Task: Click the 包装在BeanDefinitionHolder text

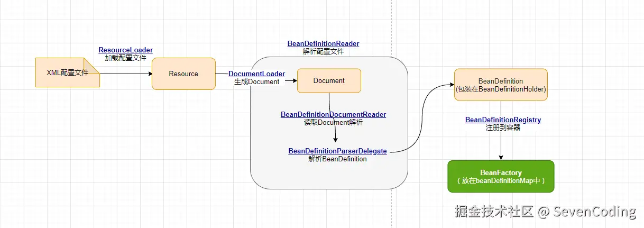Action: 501,89
